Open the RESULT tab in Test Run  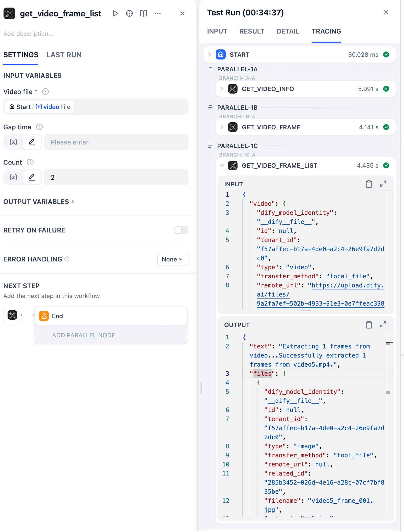252,31
